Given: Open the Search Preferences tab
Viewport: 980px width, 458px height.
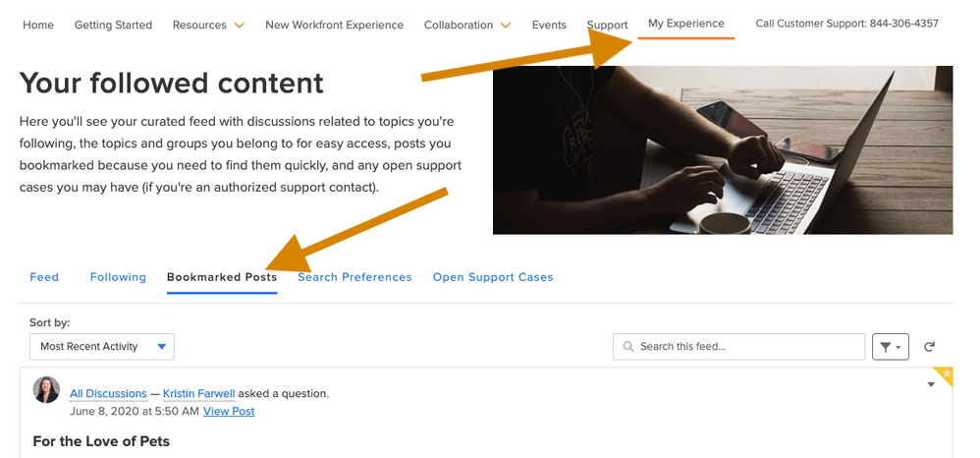Looking at the screenshot, I should [x=354, y=277].
